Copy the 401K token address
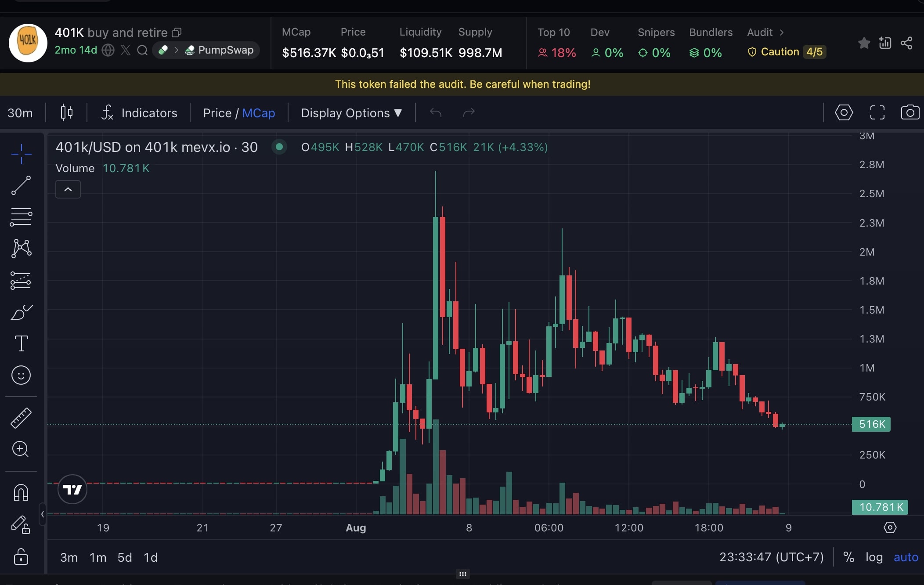The width and height of the screenshot is (924, 585). 177,32
